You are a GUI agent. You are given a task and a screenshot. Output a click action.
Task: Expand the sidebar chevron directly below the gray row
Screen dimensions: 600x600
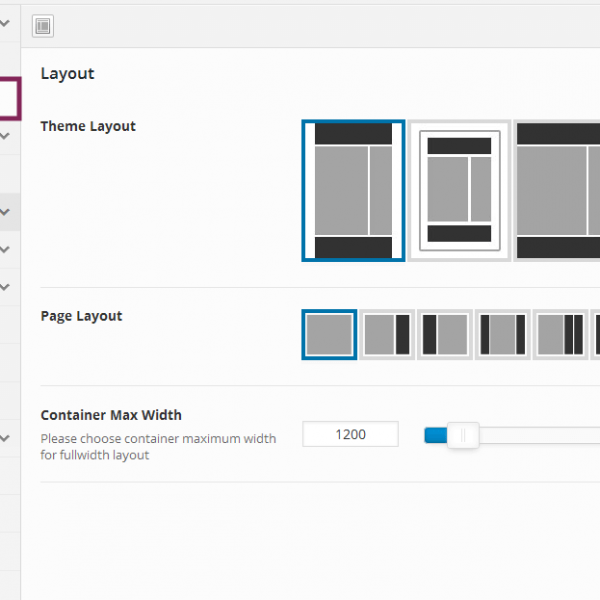pyautogui.click(x=5, y=249)
